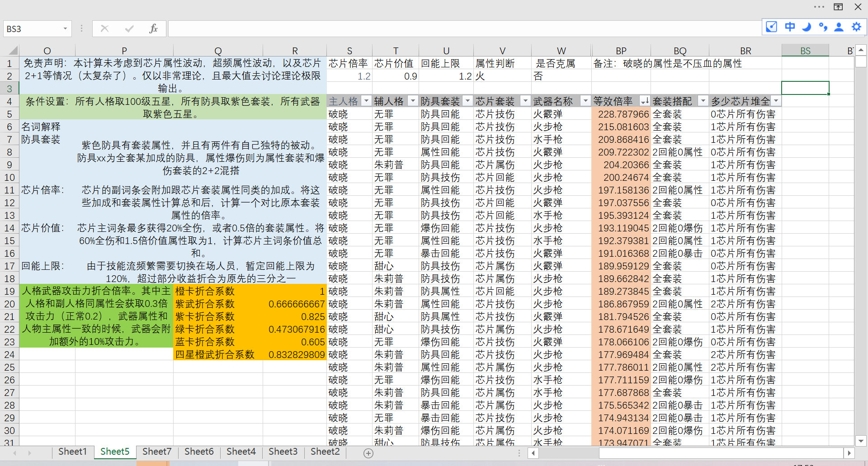Click the 芯片价值 value 0.9

[x=396, y=76]
